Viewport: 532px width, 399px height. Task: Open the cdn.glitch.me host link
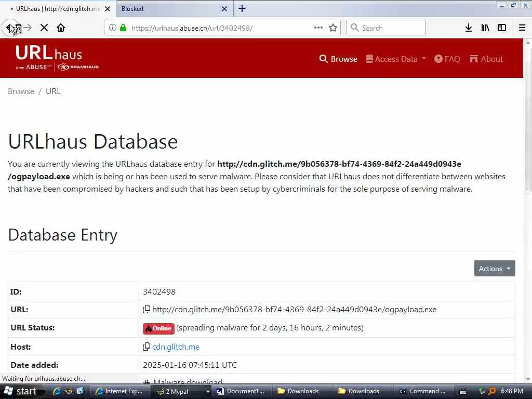pyautogui.click(x=176, y=347)
